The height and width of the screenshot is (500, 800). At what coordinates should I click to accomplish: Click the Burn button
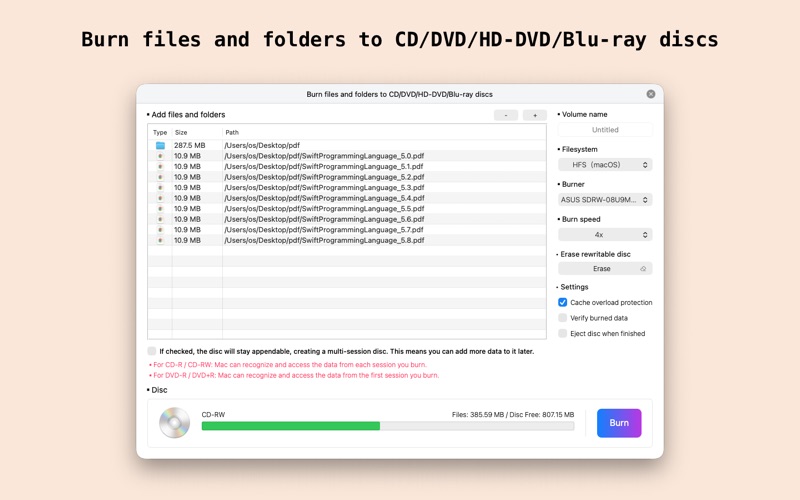(619, 423)
